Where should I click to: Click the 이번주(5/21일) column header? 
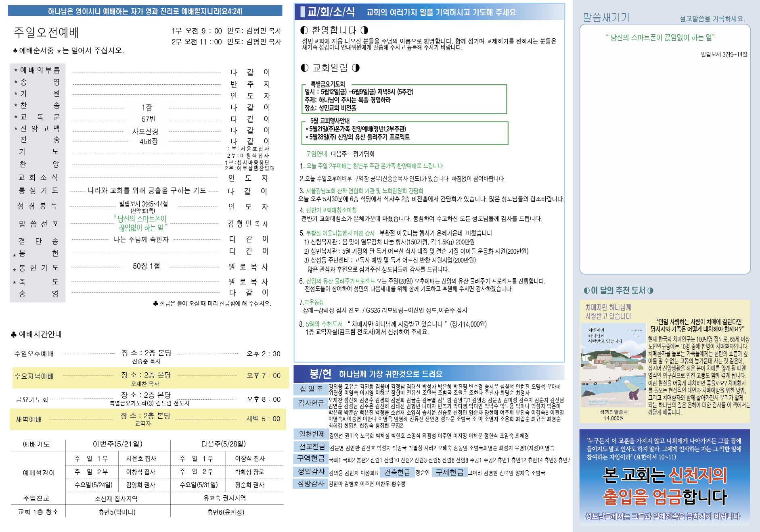117,444
